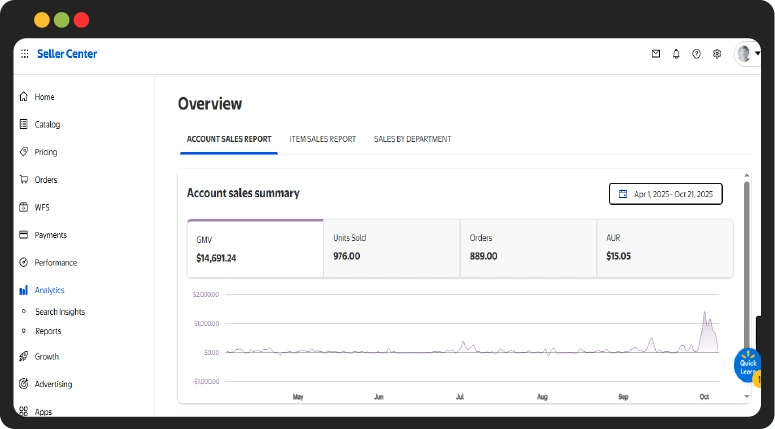775x429 pixels.
Task: Open the notifications bell
Action: [x=676, y=54]
